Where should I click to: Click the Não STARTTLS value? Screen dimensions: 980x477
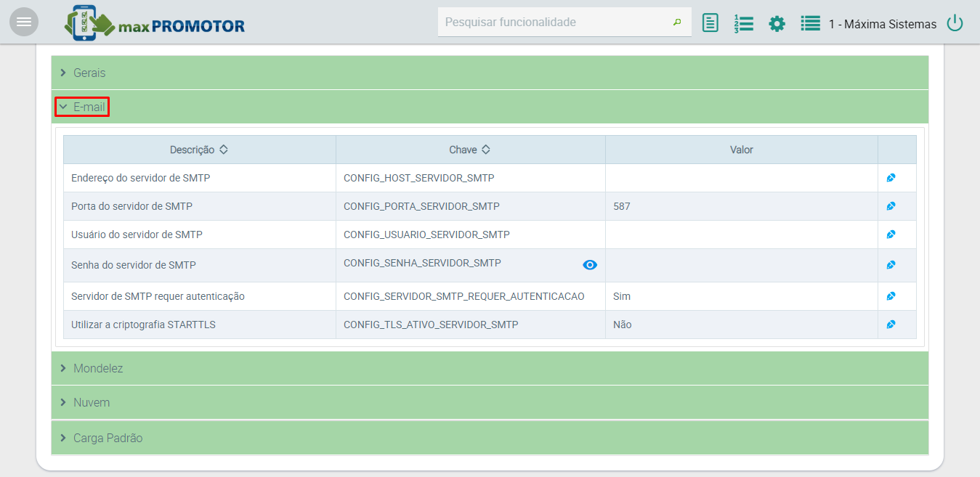(x=623, y=325)
